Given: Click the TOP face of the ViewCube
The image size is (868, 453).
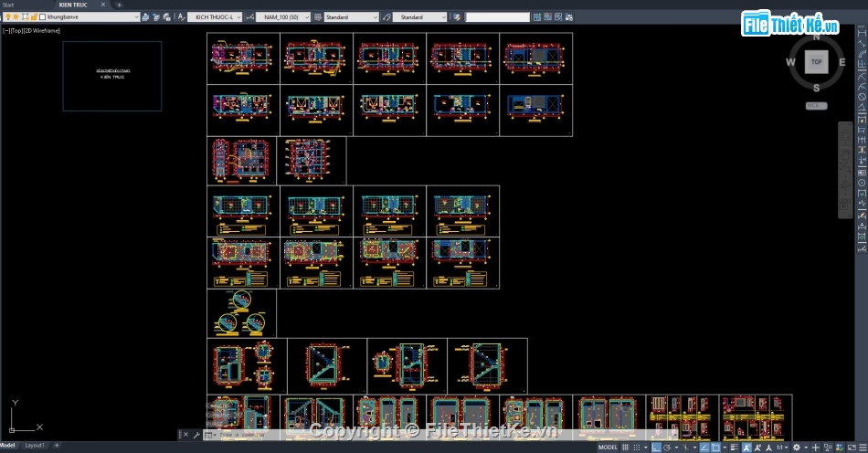Looking at the screenshot, I should pyautogui.click(x=816, y=62).
